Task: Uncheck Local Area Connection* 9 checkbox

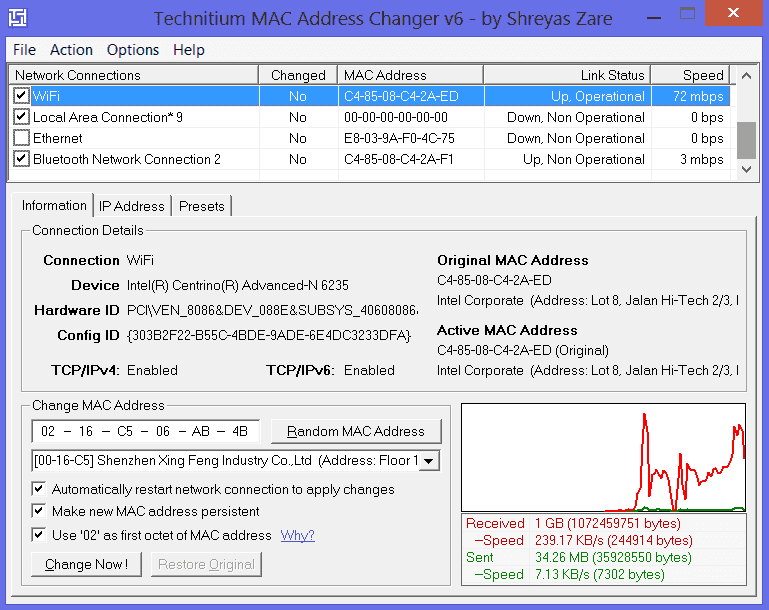Action: pyautogui.click(x=21, y=117)
